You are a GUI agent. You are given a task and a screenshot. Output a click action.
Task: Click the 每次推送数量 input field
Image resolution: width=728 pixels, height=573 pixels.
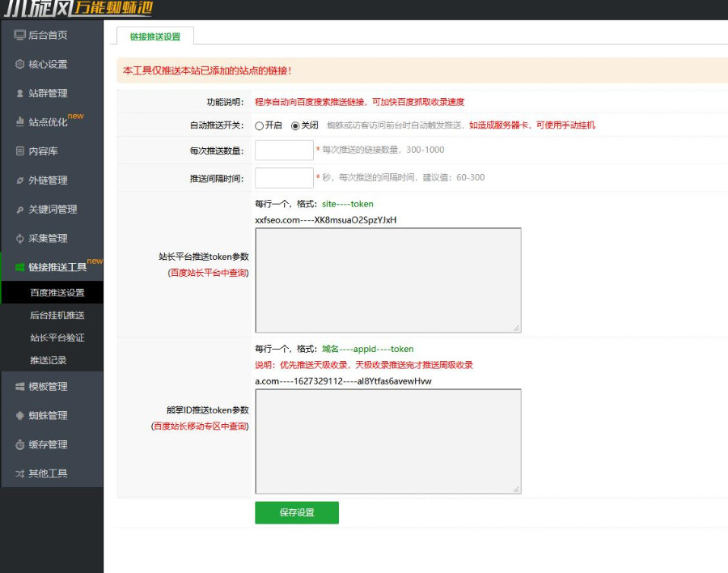coord(284,151)
